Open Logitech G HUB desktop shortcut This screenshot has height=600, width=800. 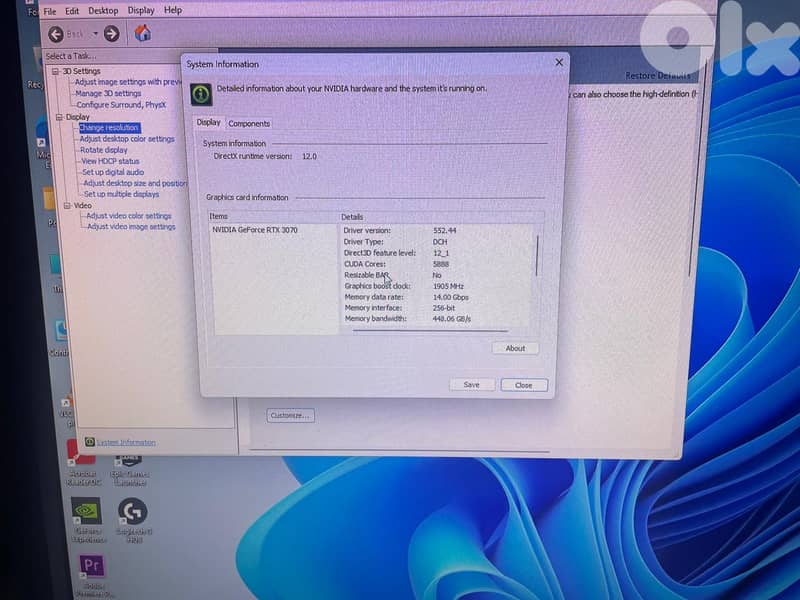pyautogui.click(x=133, y=520)
